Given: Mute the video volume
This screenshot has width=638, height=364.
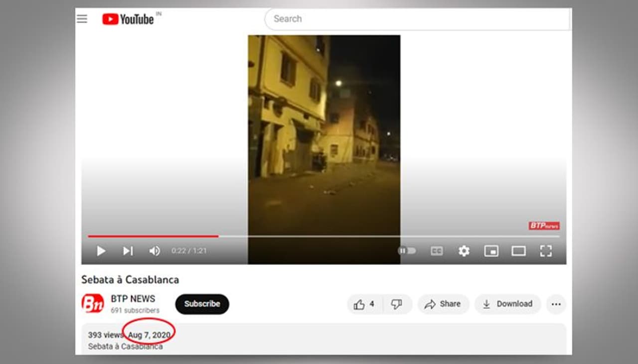Looking at the screenshot, I should [x=155, y=251].
